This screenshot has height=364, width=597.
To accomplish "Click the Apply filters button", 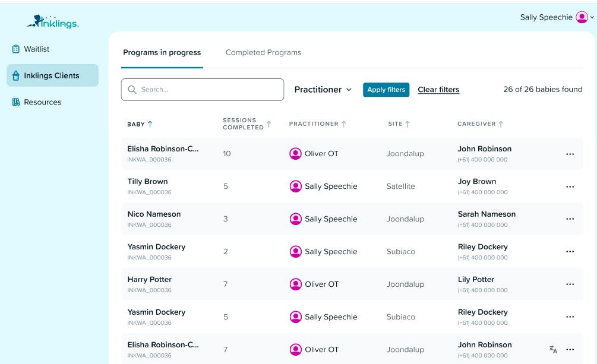I will pos(386,90).
